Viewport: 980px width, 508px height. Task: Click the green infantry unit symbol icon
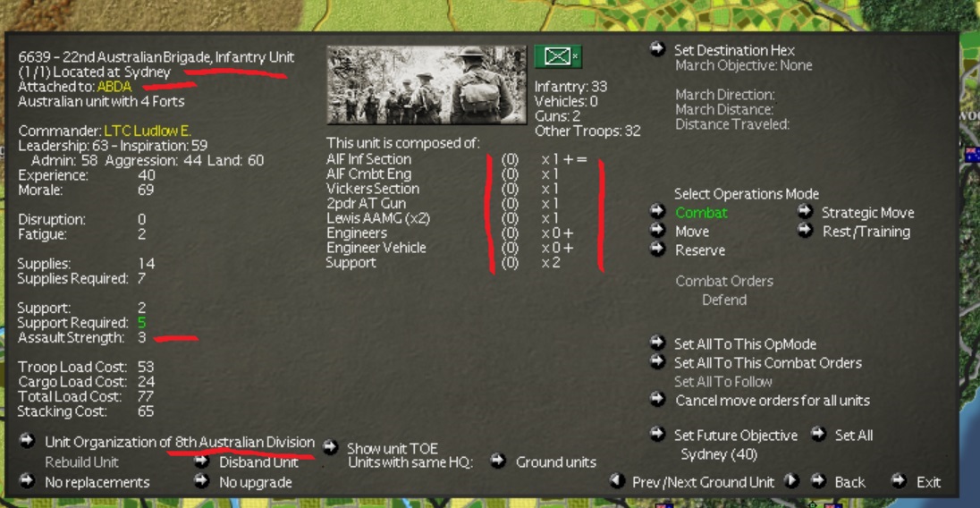557,57
